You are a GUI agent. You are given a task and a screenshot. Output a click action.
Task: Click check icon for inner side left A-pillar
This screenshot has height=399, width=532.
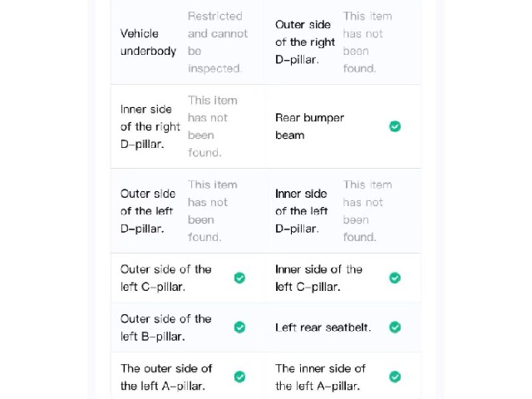point(395,377)
